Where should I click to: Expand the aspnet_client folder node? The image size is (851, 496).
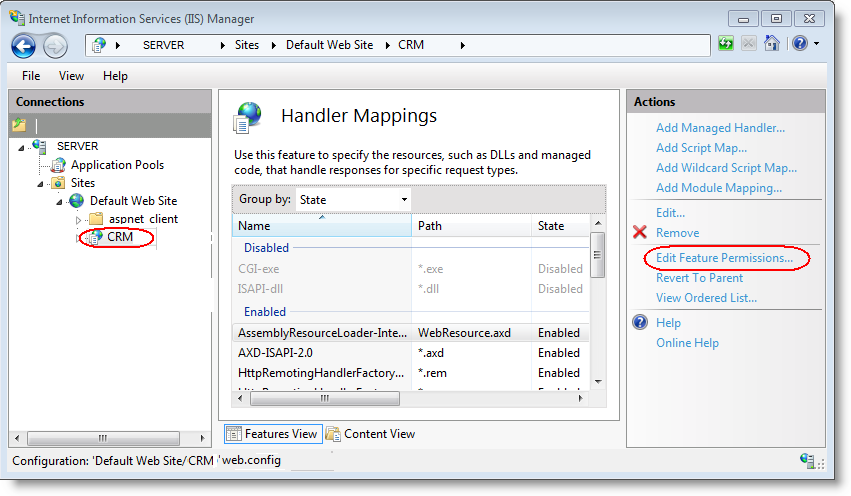click(x=78, y=219)
